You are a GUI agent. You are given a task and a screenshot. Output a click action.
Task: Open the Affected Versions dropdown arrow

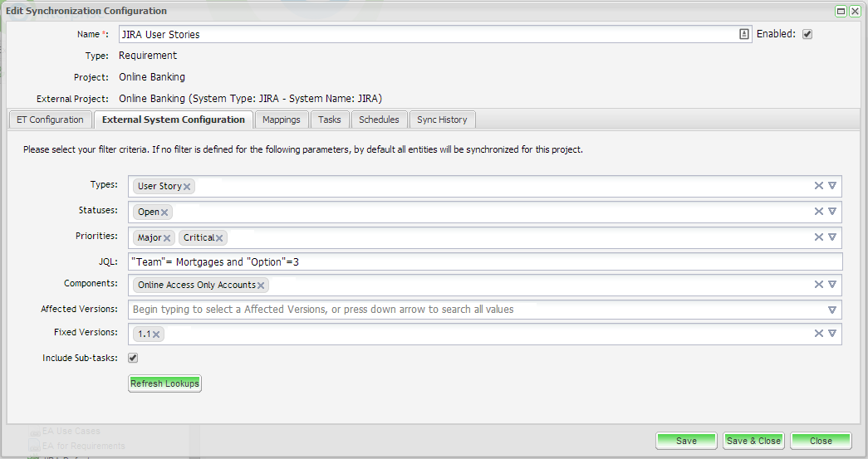click(831, 310)
